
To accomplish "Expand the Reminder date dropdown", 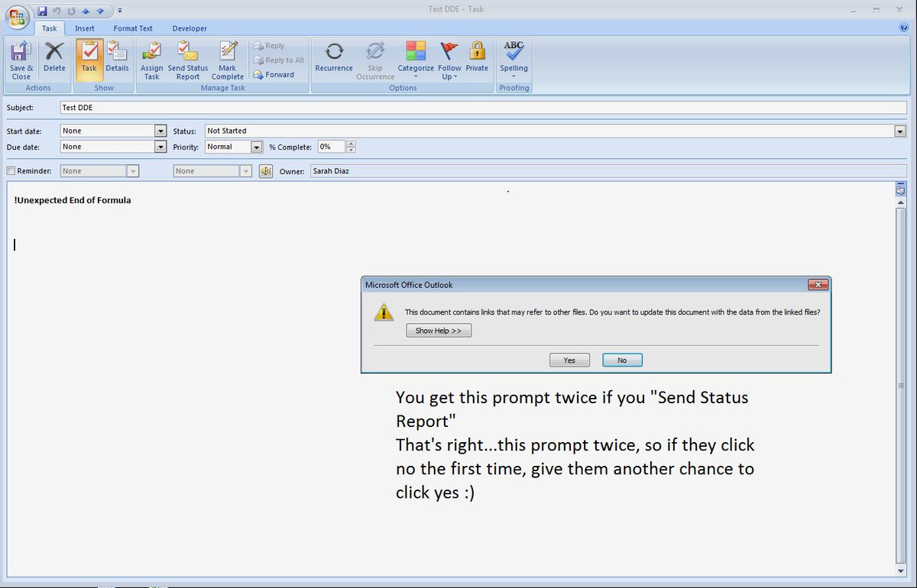I will [133, 171].
